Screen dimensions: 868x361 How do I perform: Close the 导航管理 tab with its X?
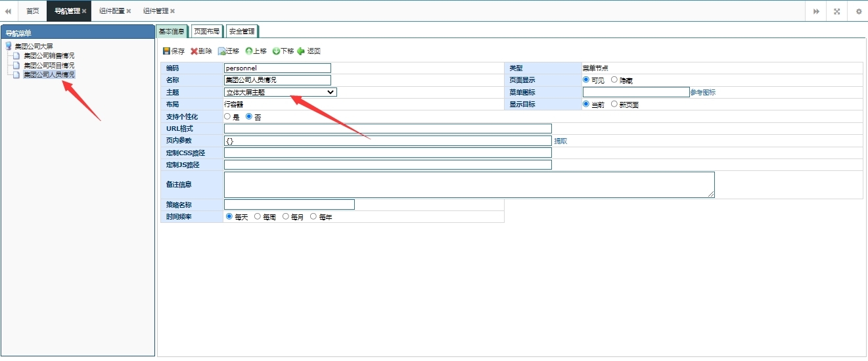point(84,11)
